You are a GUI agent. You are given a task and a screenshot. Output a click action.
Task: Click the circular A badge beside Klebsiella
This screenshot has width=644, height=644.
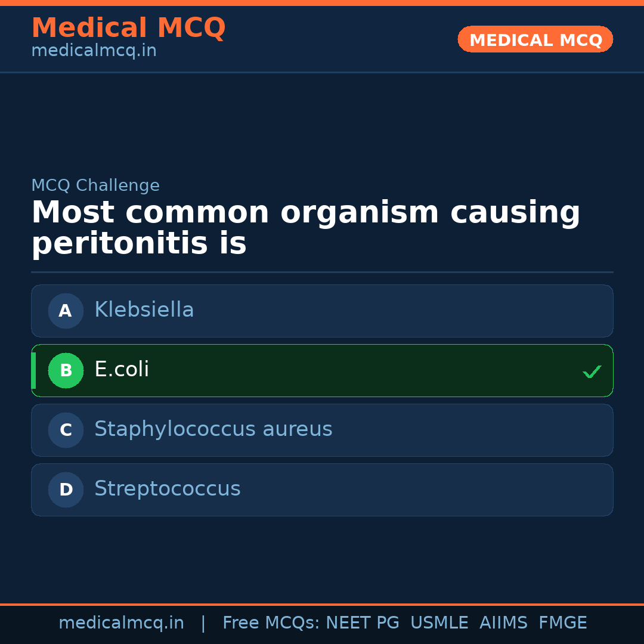click(66, 311)
